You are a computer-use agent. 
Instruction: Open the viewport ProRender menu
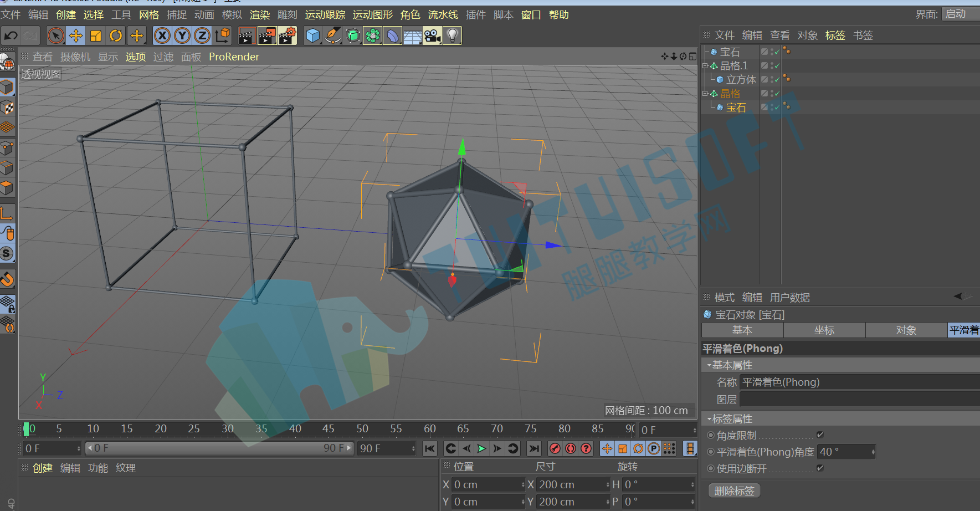(234, 57)
